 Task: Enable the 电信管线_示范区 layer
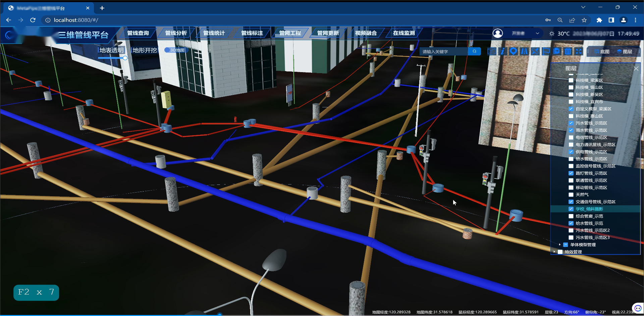[571, 138]
